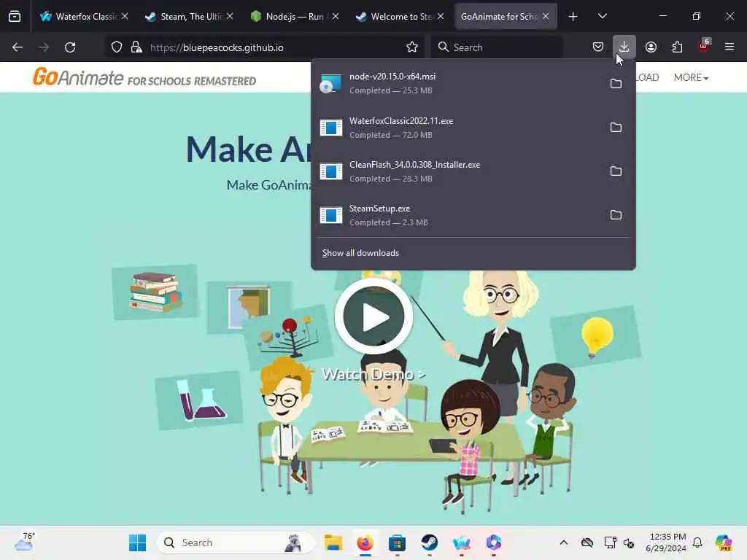Open the Windows Start menu
747x560 pixels.
tap(138, 542)
